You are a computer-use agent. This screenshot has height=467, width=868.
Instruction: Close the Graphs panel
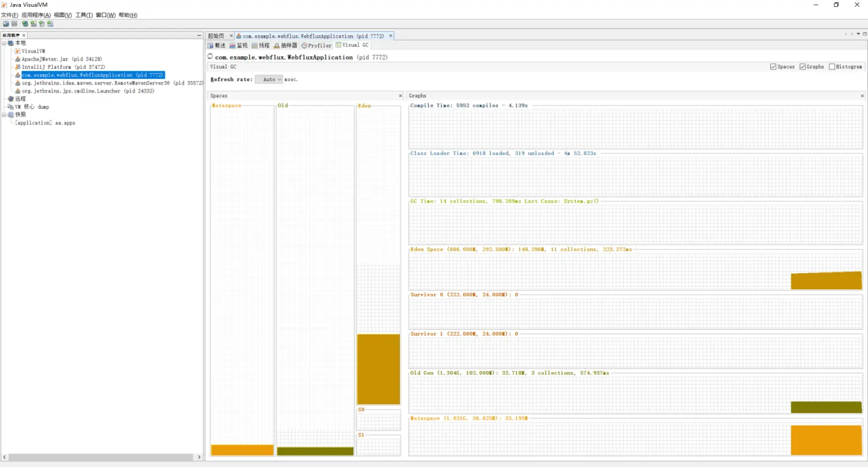(x=862, y=96)
